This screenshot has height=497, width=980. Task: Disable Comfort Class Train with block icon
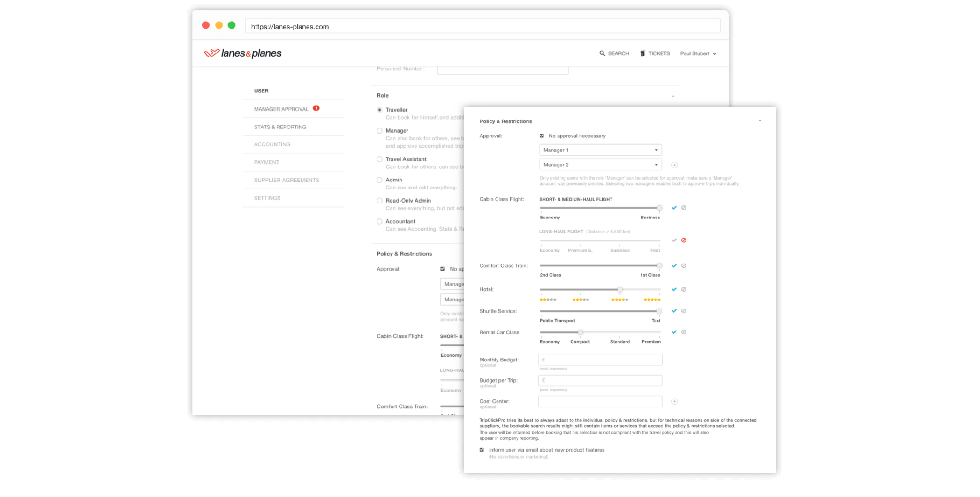click(684, 266)
